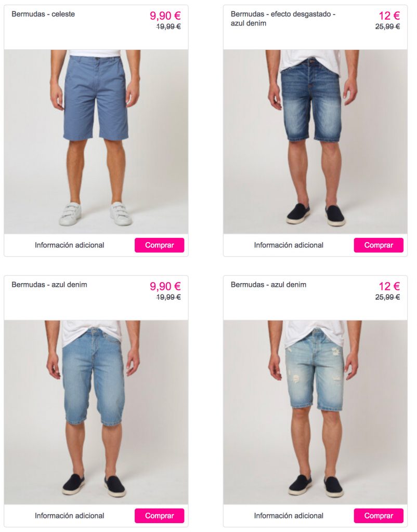Open Información adicional for ripped azul denim shorts

(x=289, y=516)
